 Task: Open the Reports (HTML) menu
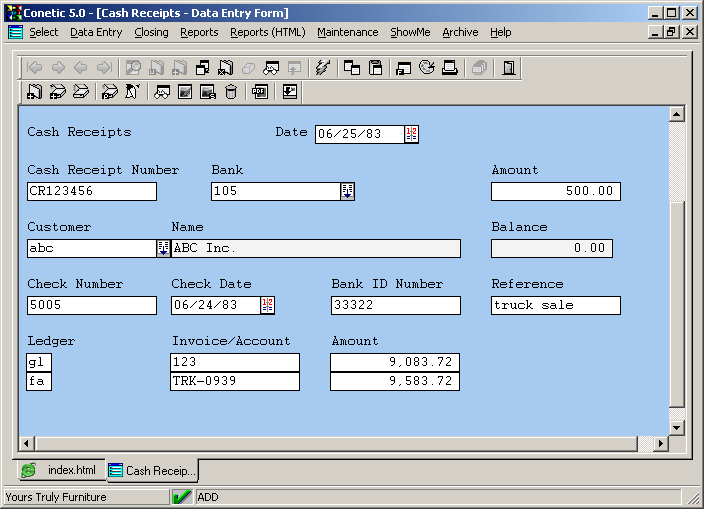pos(267,32)
